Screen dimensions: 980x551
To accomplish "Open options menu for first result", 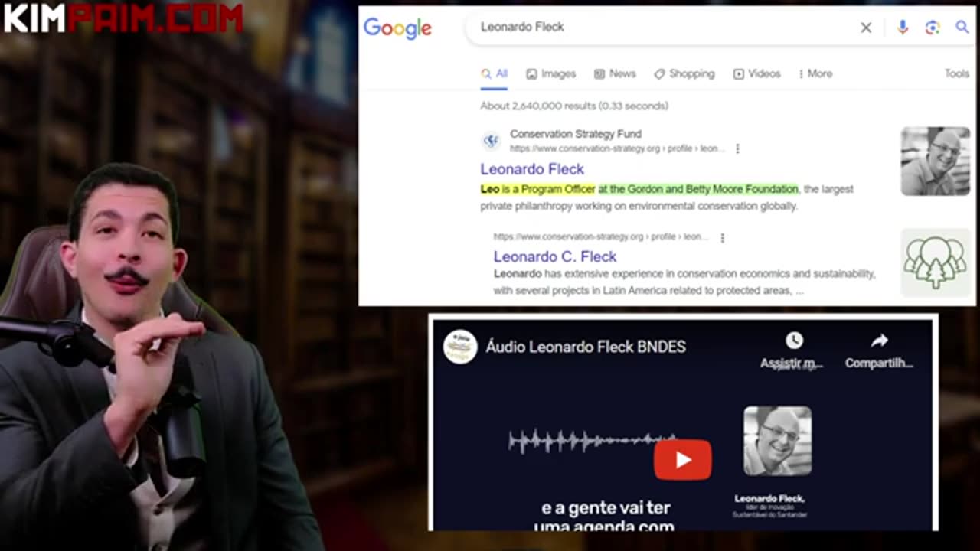I will pos(737,148).
